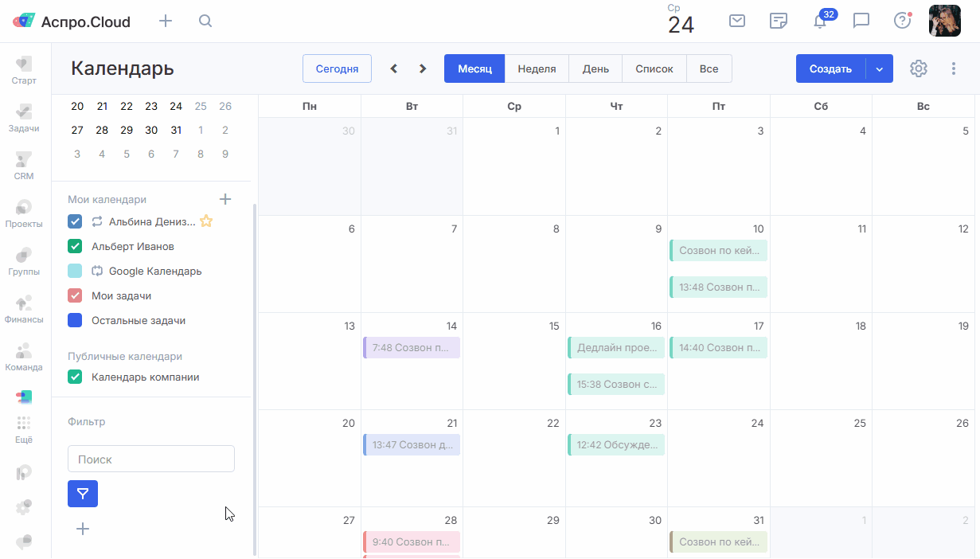Open the Задачи section in sidebar
This screenshot has width=980, height=559.
point(24,118)
